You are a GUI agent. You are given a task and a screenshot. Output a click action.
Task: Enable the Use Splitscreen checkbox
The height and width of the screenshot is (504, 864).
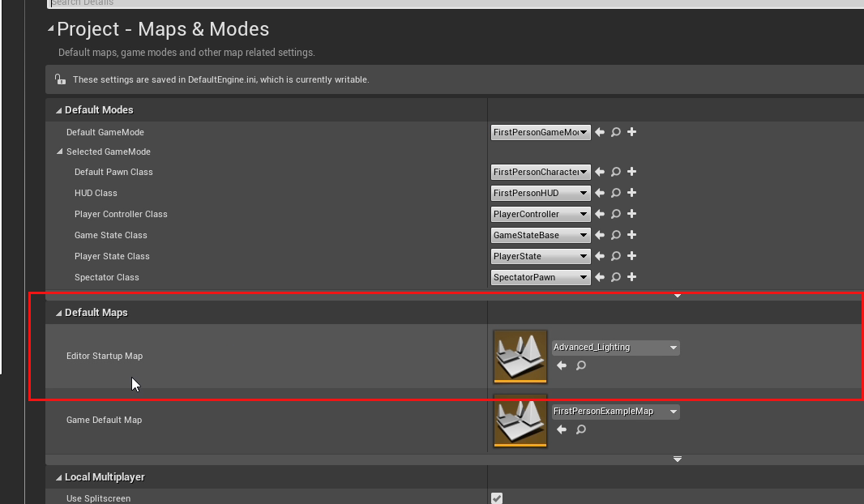pyautogui.click(x=497, y=498)
